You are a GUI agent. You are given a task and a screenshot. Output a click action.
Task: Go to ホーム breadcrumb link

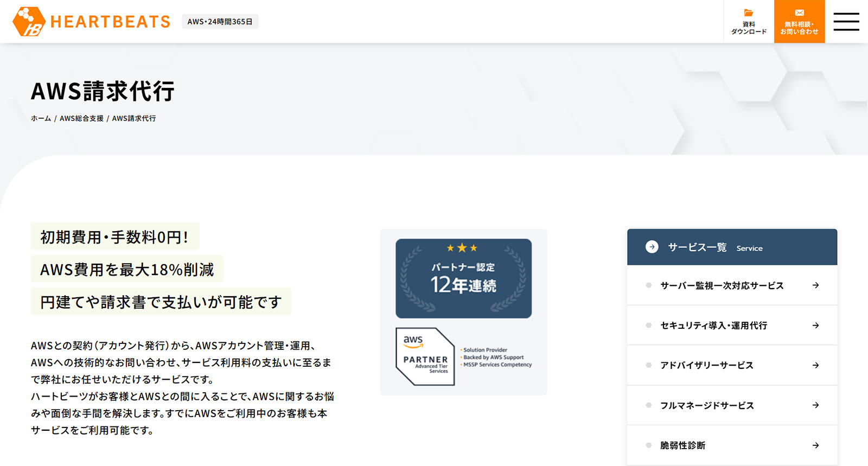[41, 118]
